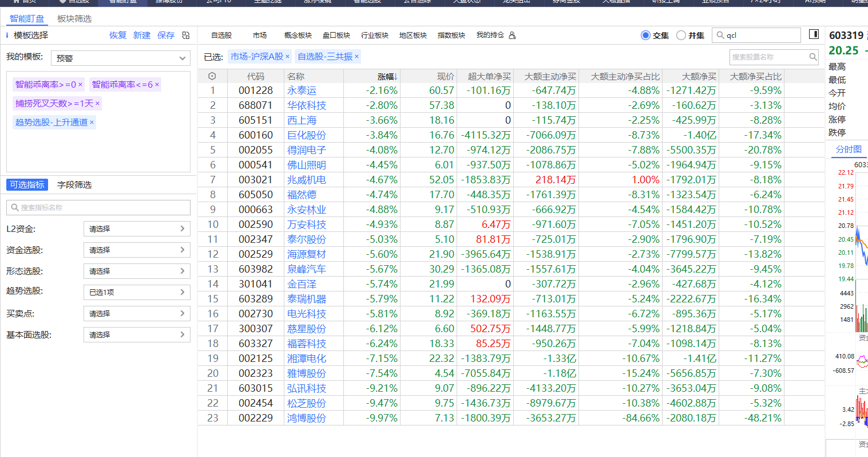Click the 218.14万 value in 兆威机电 row
Image resolution: width=868 pixels, height=457 pixels.
click(556, 180)
